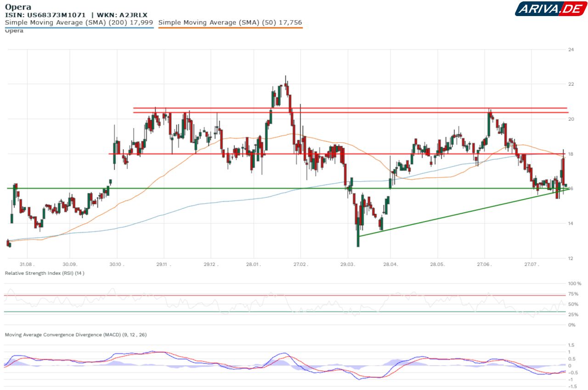The width and height of the screenshot is (588, 390).
Task: Click the 12 price axis label
Action: (x=570, y=258)
